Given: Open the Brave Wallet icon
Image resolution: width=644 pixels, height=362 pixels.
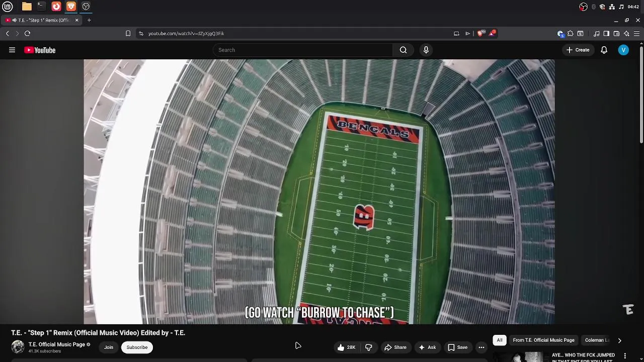Looking at the screenshot, I should 616,34.
